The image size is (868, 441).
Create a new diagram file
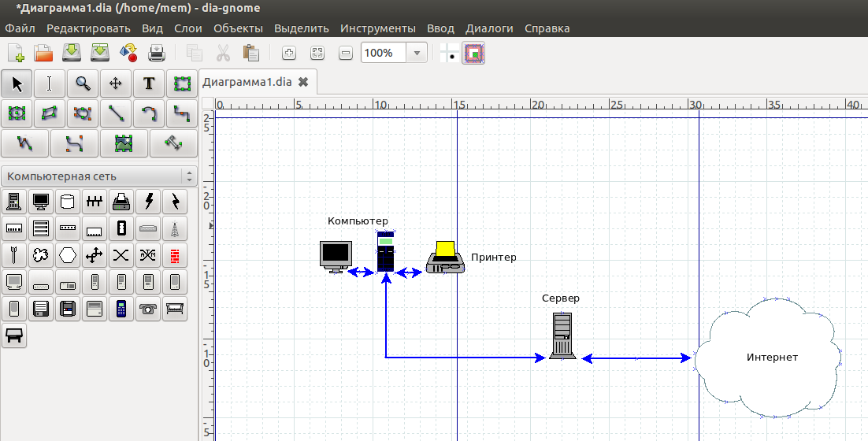click(16, 53)
